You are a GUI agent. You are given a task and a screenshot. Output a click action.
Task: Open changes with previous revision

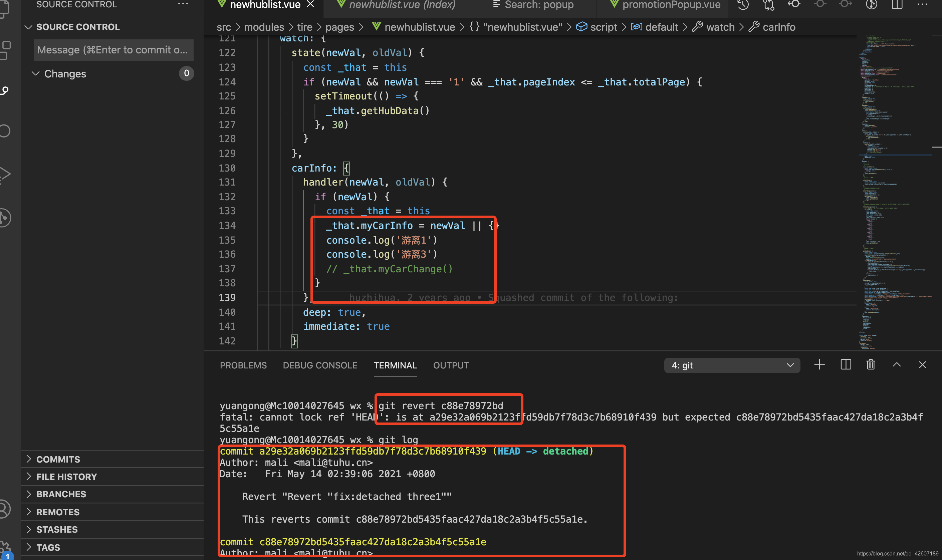pos(794,4)
